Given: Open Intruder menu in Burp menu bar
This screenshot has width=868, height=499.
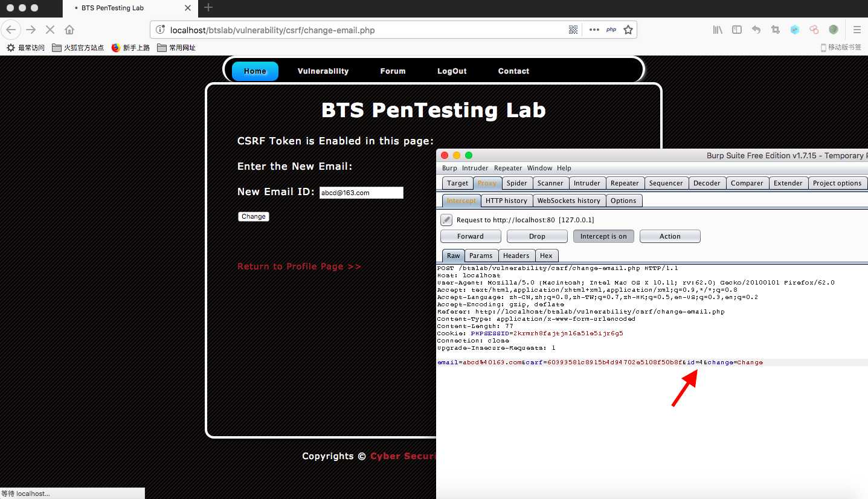Looking at the screenshot, I should click(475, 168).
